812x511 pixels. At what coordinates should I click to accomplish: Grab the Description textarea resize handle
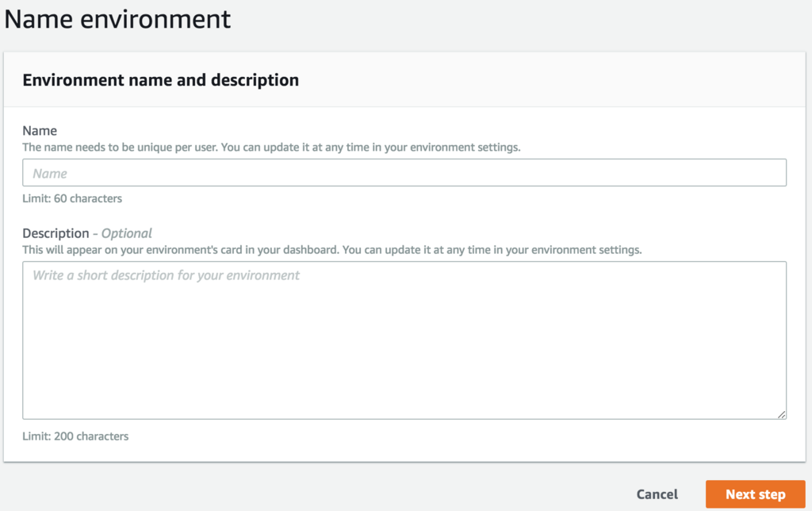[782, 414]
